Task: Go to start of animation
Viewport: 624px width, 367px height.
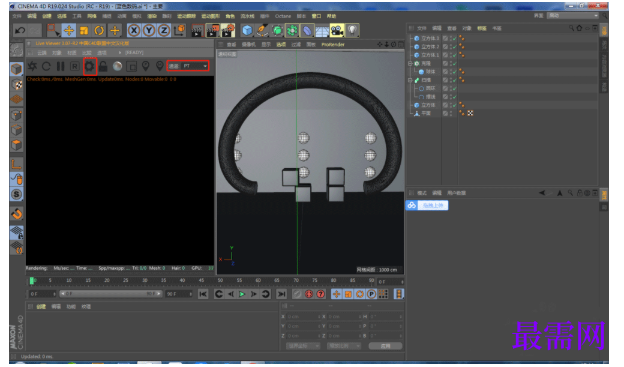Action: 203,294
